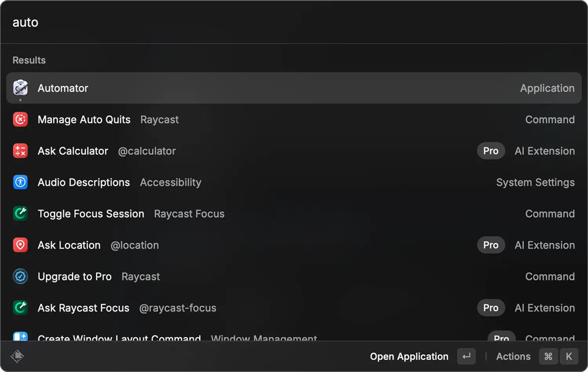This screenshot has width=588, height=372.
Task: Select Audio Descriptions result
Action: (294, 182)
